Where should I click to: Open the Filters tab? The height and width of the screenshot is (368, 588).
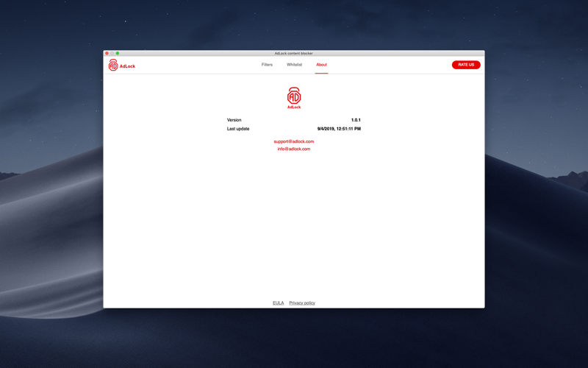(267, 65)
